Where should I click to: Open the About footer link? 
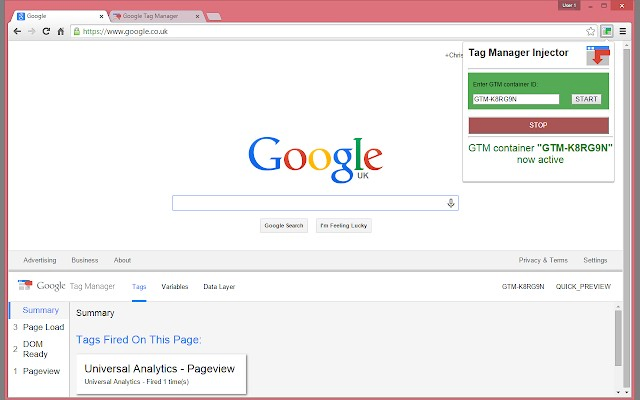[122, 260]
